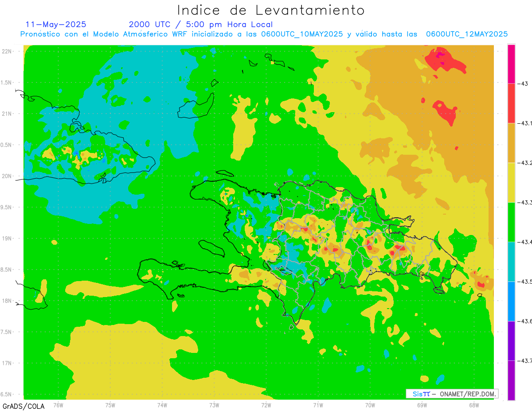Click the magenta segment of the color bar
This screenshot has height=411, width=532.
pos(511,64)
